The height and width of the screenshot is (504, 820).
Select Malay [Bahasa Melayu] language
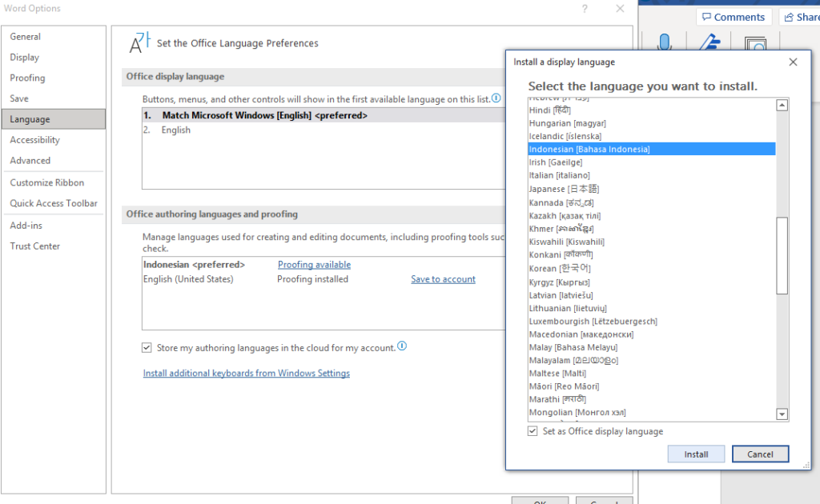click(x=652, y=347)
